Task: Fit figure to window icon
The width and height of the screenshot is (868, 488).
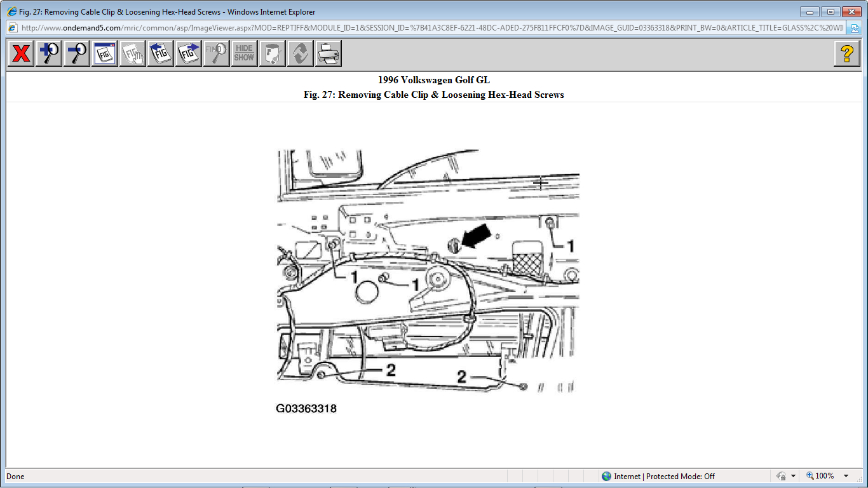Action: click(x=105, y=53)
